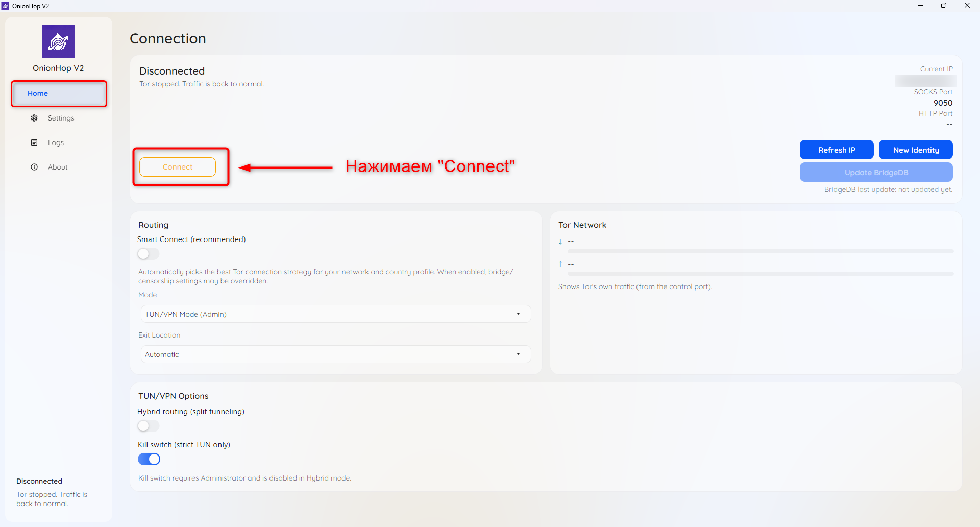Click the 'TUN/VPN Options' heading
The image size is (980, 527).
coord(174,396)
